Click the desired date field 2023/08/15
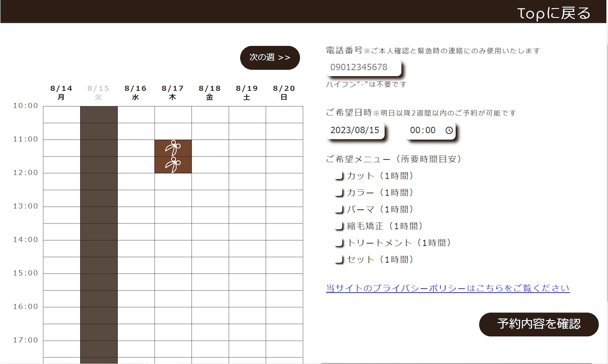The width and height of the screenshot is (608, 364). point(355,130)
